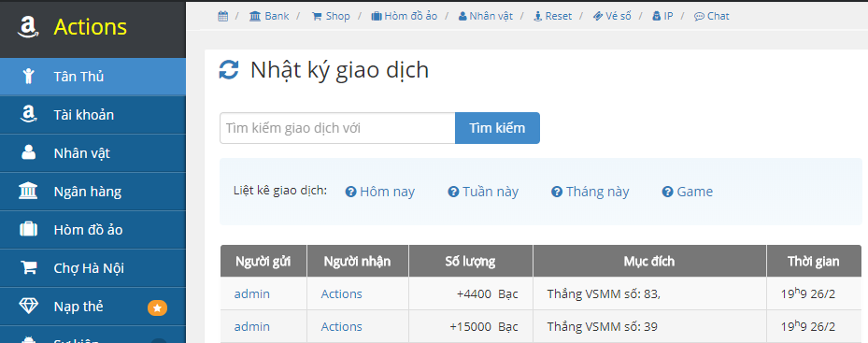Click the lock-person icon beside IP
868x343 pixels.
pyautogui.click(x=657, y=16)
